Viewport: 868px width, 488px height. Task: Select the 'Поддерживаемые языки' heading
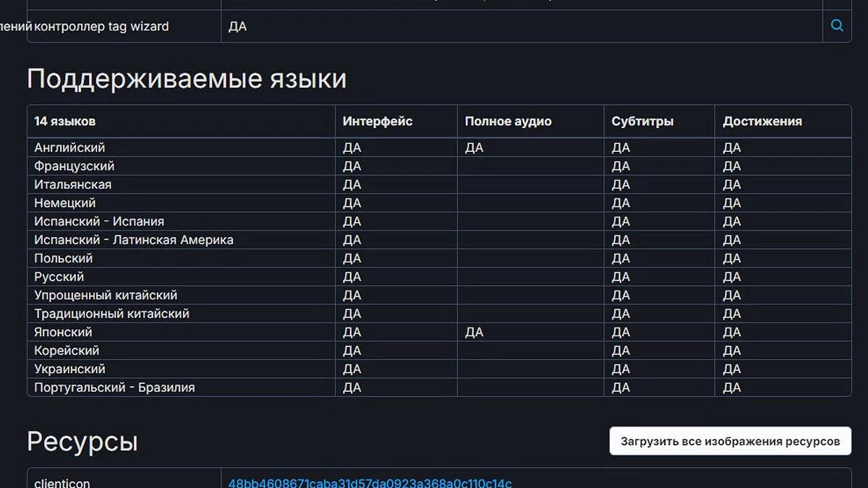(187, 78)
